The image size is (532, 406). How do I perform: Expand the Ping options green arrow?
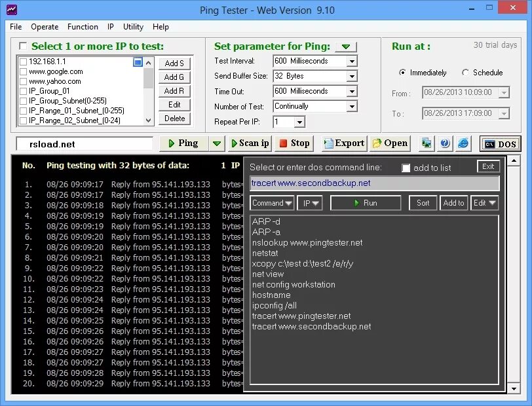coord(217,143)
